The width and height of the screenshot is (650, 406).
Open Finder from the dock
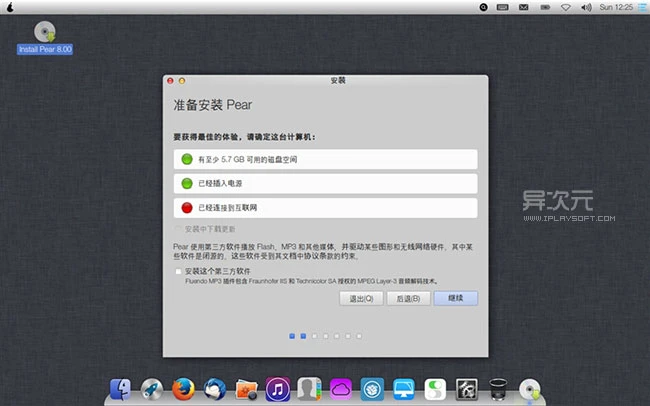121,389
